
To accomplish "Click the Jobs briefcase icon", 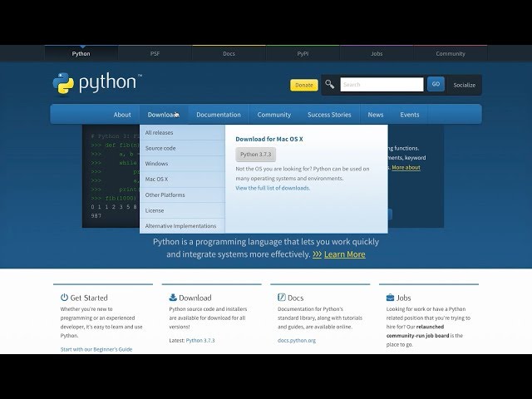I will [x=390, y=298].
